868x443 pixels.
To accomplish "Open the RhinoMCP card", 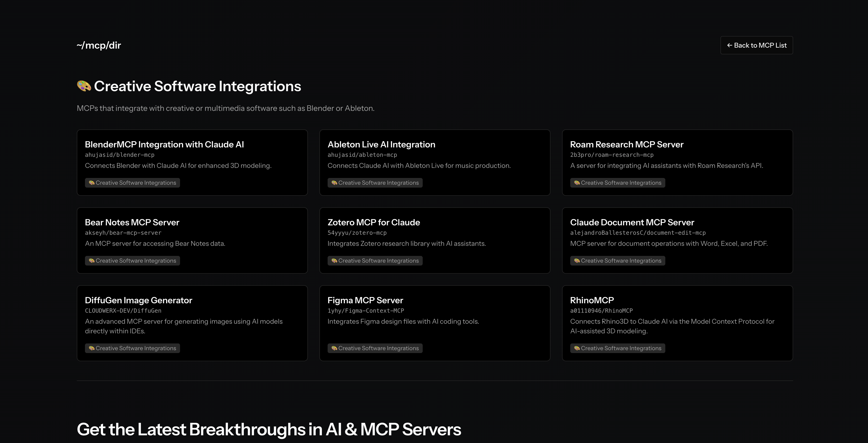I will (592, 300).
